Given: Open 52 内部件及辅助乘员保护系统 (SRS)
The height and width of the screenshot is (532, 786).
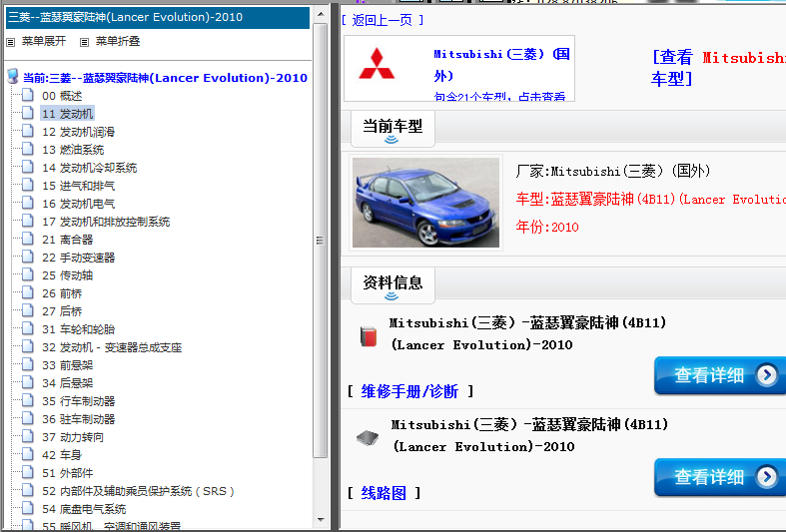Looking at the screenshot, I should (x=139, y=491).
